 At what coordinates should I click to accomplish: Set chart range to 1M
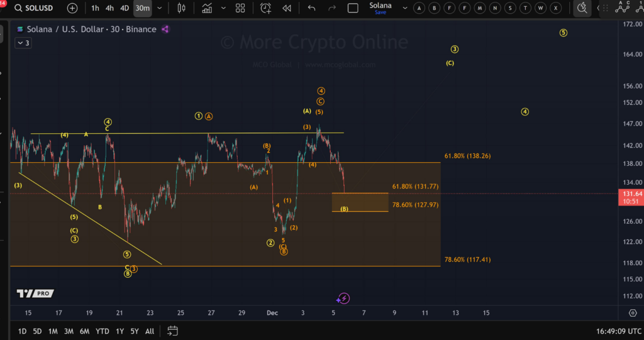[x=53, y=331]
